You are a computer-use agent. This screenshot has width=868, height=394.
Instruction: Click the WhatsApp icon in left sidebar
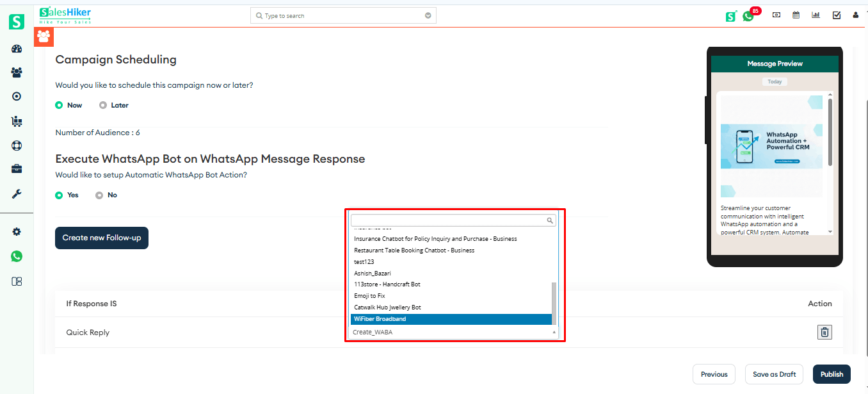(x=17, y=256)
